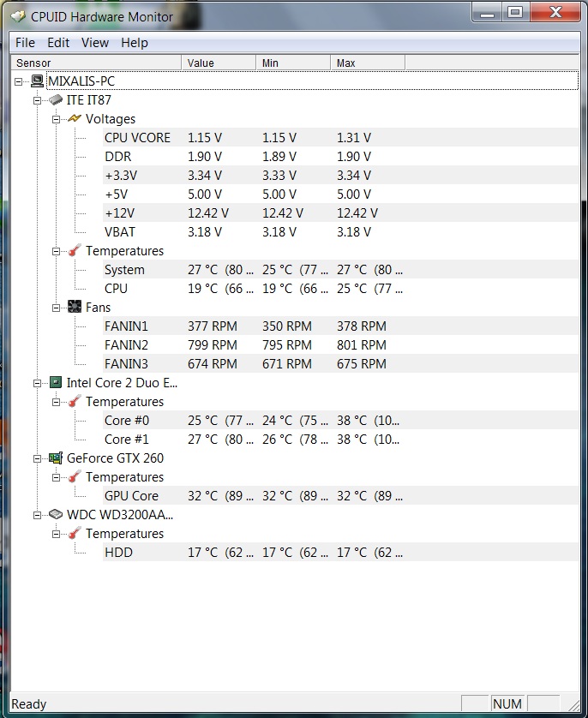Click the Sensor column header

click(96, 63)
